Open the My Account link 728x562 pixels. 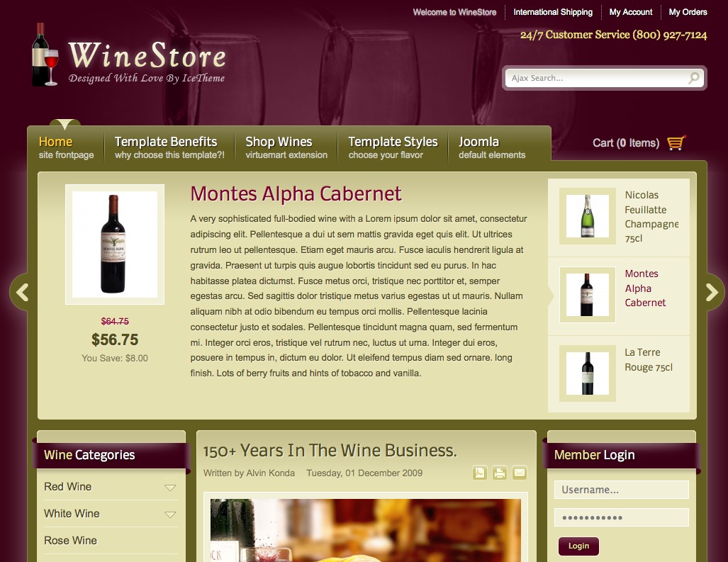(x=630, y=12)
